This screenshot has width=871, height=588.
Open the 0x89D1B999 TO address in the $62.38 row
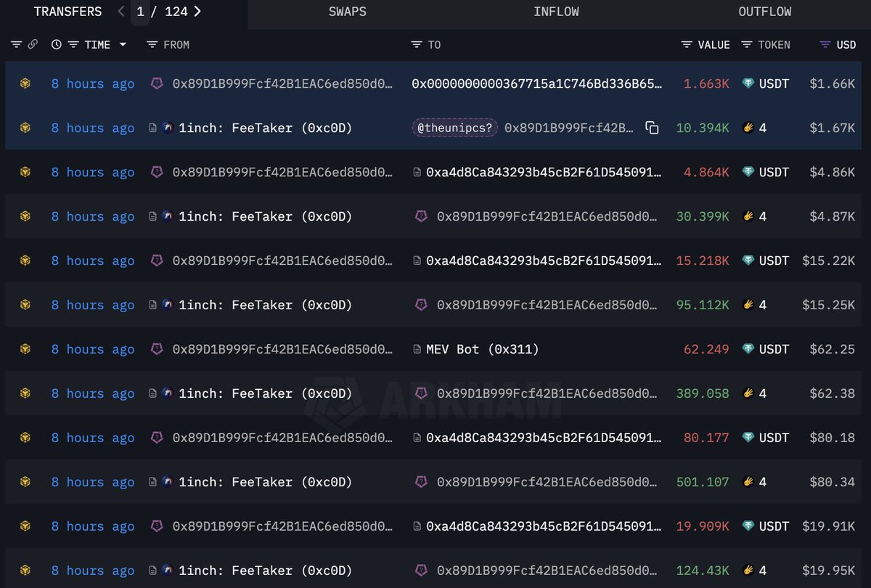547,393
